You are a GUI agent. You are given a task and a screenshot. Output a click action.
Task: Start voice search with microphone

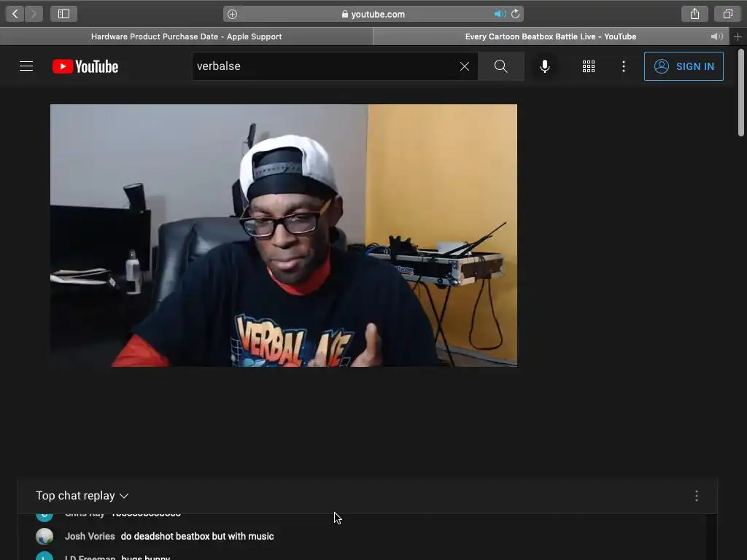point(545,66)
